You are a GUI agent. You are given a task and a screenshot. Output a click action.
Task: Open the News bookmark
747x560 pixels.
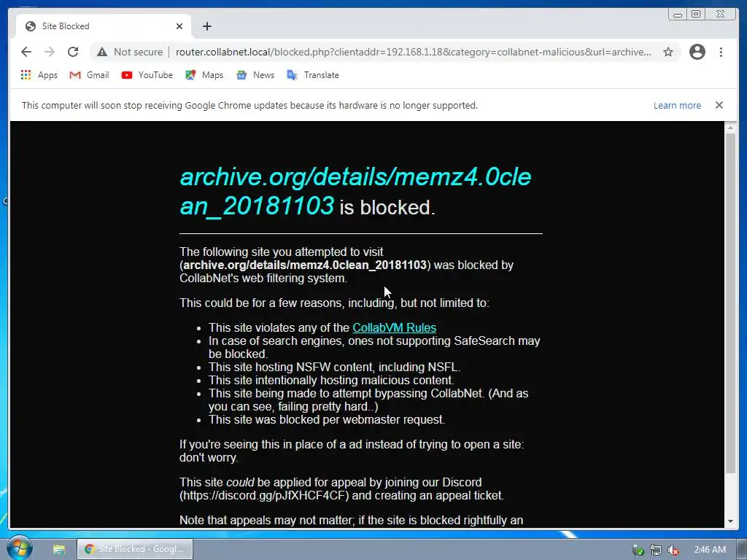[x=255, y=75]
